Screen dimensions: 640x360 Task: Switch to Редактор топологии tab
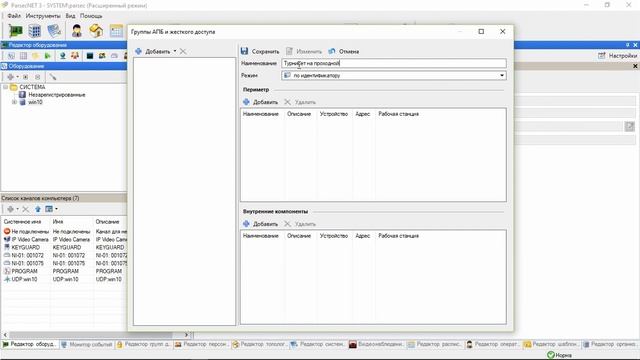click(259, 344)
